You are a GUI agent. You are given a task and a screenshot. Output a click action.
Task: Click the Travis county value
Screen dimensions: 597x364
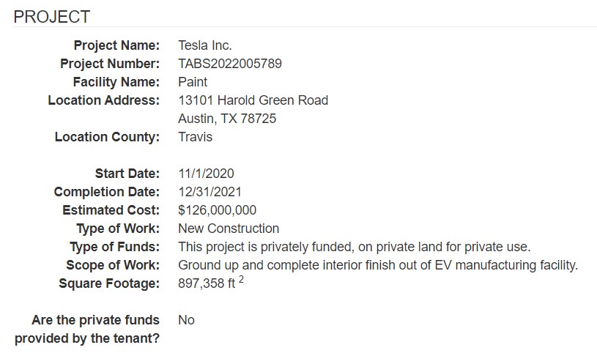click(196, 137)
